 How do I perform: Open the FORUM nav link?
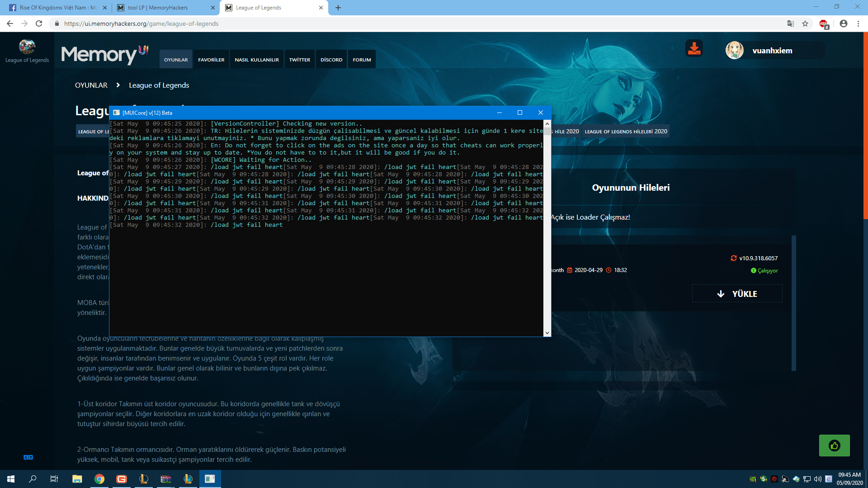362,60
